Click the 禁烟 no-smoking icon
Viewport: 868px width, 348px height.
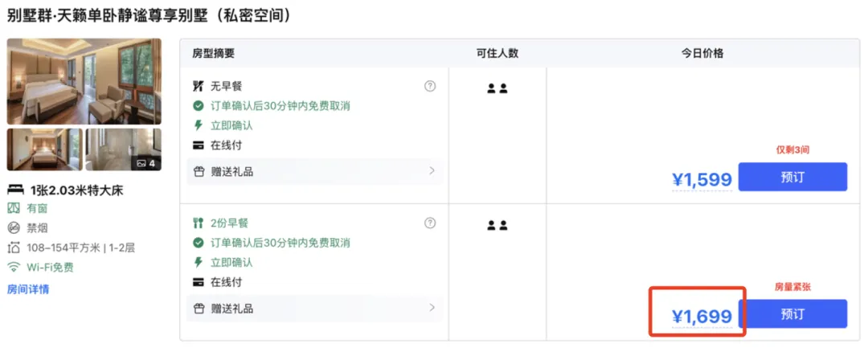(14, 227)
